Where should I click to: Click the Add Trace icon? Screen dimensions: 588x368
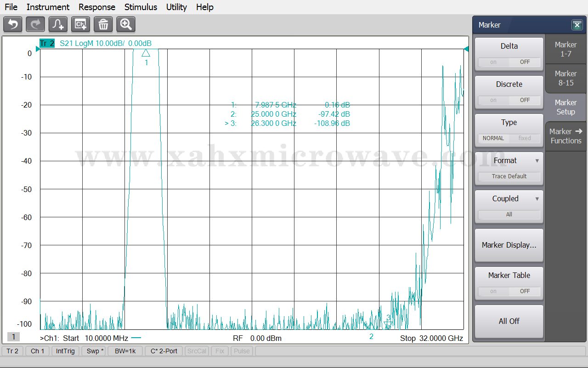58,24
